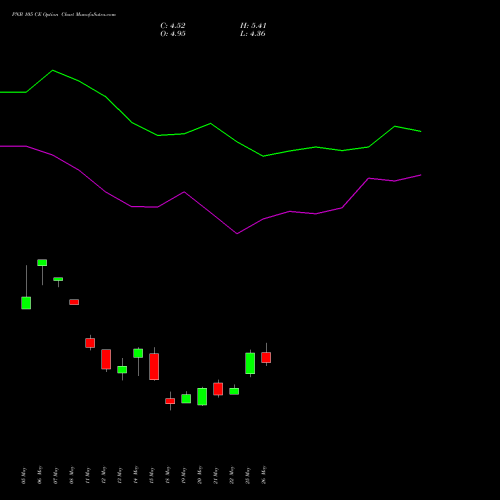Click the green candlestick for 14 May
Image resolution: width=500 pixels, height=500 pixels.
pos(138,353)
